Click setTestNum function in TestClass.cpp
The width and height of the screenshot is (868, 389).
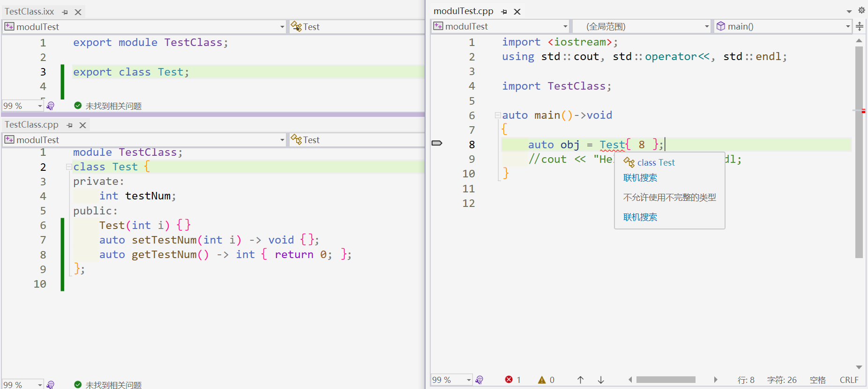[164, 240]
